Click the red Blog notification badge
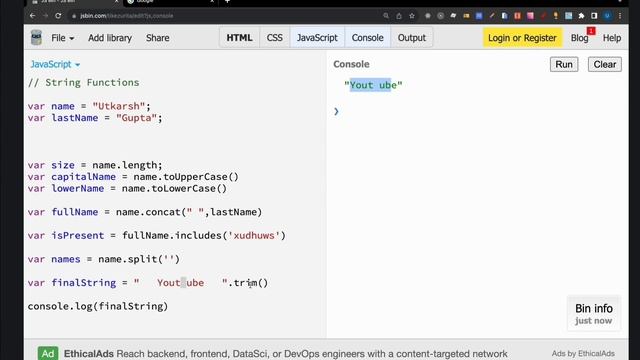Screen dimensions: 640x360 click(x=591, y=31)
